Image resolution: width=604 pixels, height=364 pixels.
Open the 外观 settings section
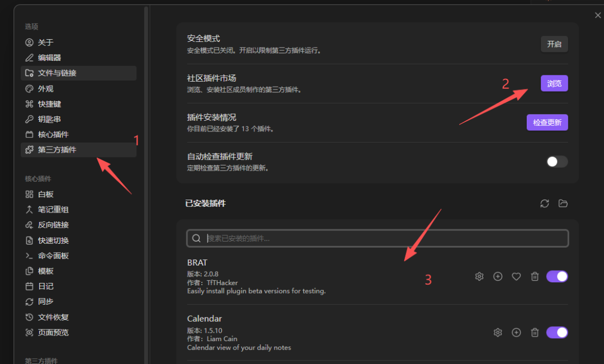[79, 88]
